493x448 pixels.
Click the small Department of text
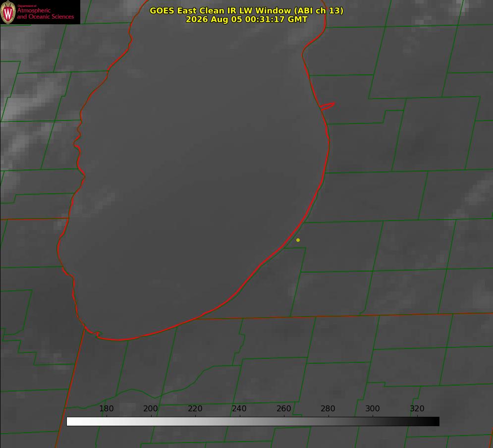(x=27, y=6)
